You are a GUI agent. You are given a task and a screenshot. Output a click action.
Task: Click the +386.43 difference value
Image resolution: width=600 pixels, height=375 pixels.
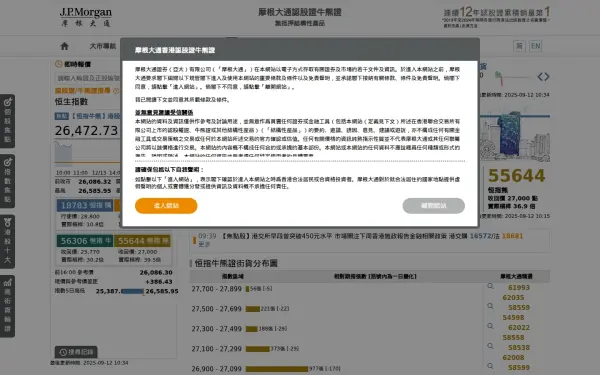[x=159, y=282]
